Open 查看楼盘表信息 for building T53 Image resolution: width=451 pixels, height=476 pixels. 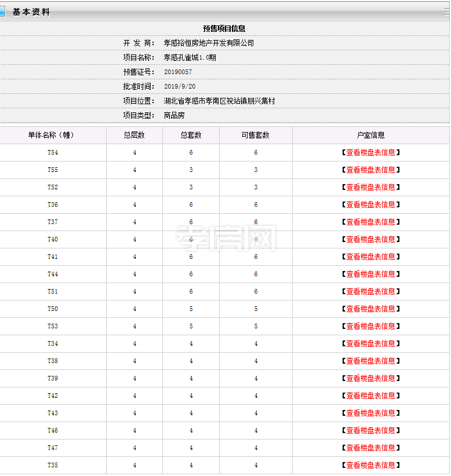pyautogui.click(x=370, y=327)
